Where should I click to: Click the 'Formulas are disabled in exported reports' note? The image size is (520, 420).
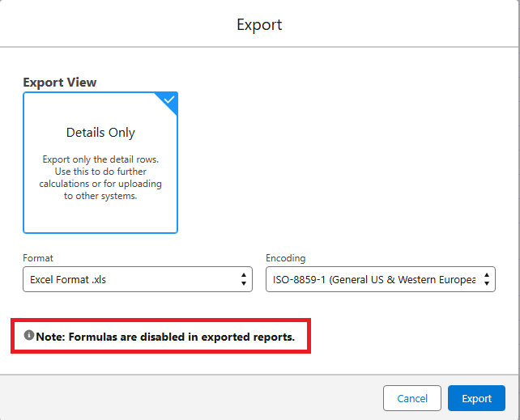coord(165,337)
